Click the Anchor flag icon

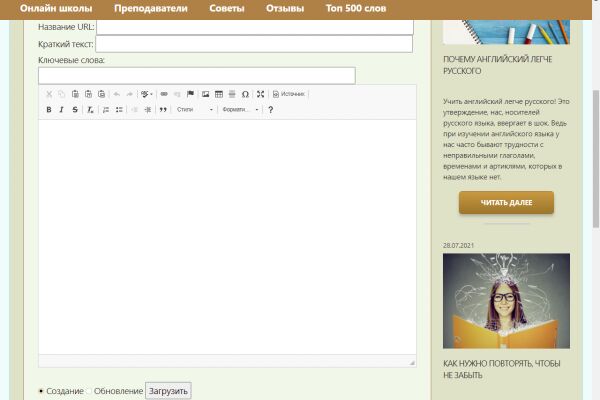[190, 94]
